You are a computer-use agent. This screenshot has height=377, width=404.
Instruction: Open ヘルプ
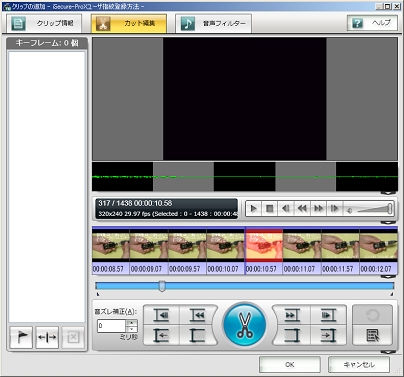[x=372, y=23]
